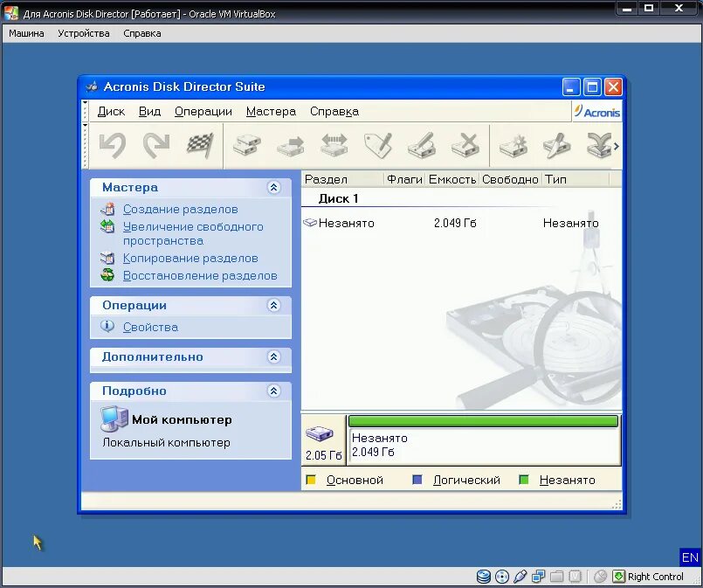The image size is (703, 588).
Task: Open the VirtualBox Устройства menu
Action: click(x=84, y=33)
